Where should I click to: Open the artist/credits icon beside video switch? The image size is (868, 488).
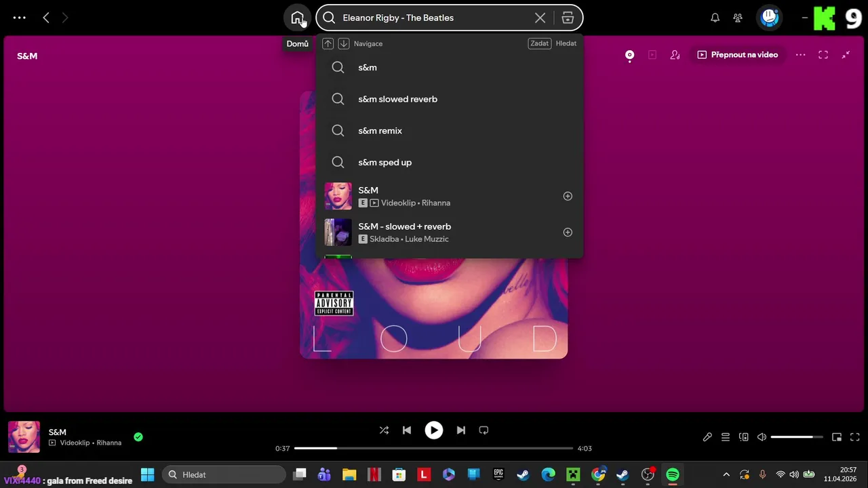point(675,55)
